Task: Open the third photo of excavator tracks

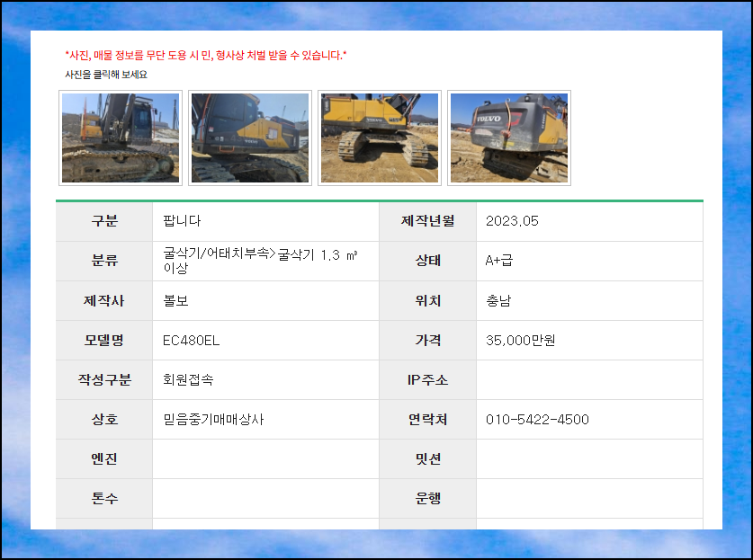Action: pos(380,138)
